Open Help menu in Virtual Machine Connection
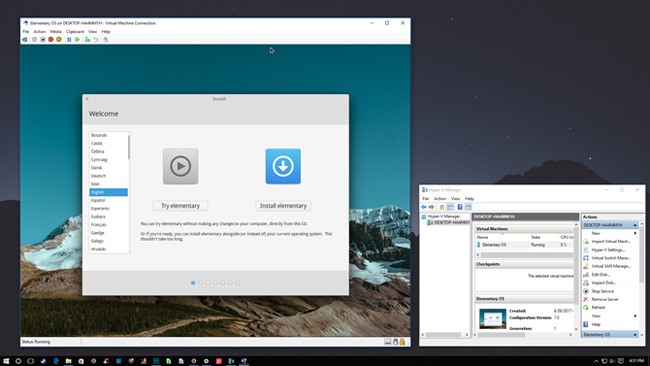 point(106,32)
